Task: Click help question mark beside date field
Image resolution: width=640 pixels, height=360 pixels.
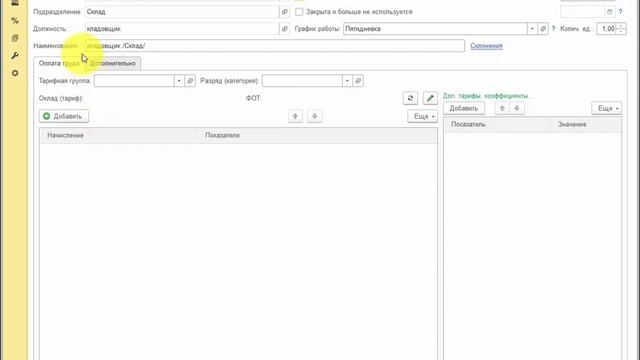Action: click(620, 12)
